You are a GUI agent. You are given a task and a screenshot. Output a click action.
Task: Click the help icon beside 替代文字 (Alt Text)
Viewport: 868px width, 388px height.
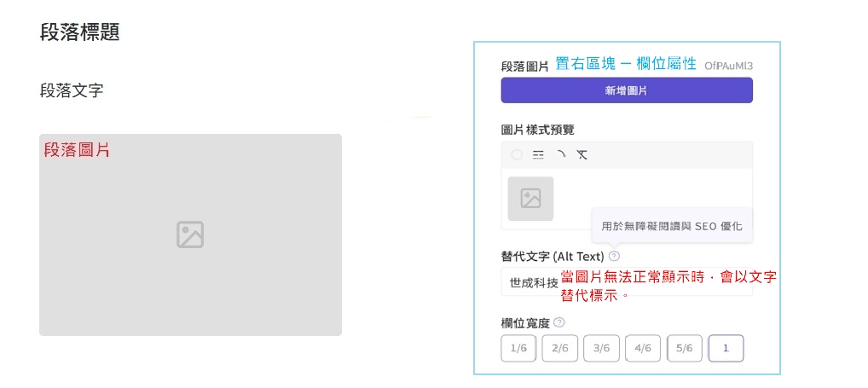[x=615, y=256]
